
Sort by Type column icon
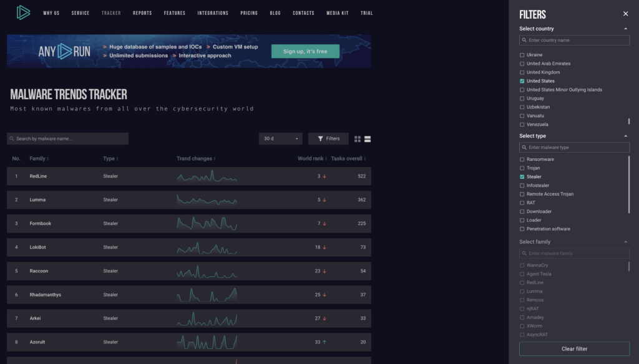pos(118,159)
